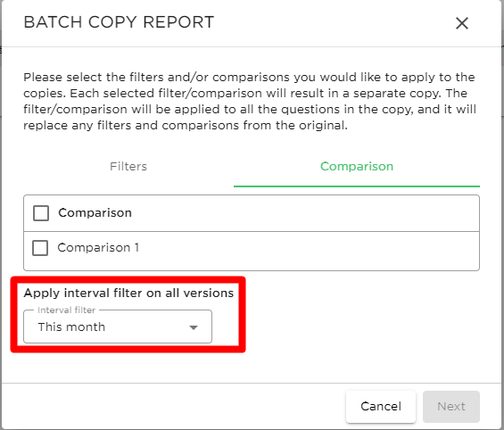Click the BATCH COPY REPORT title

(x=119, y=22)
